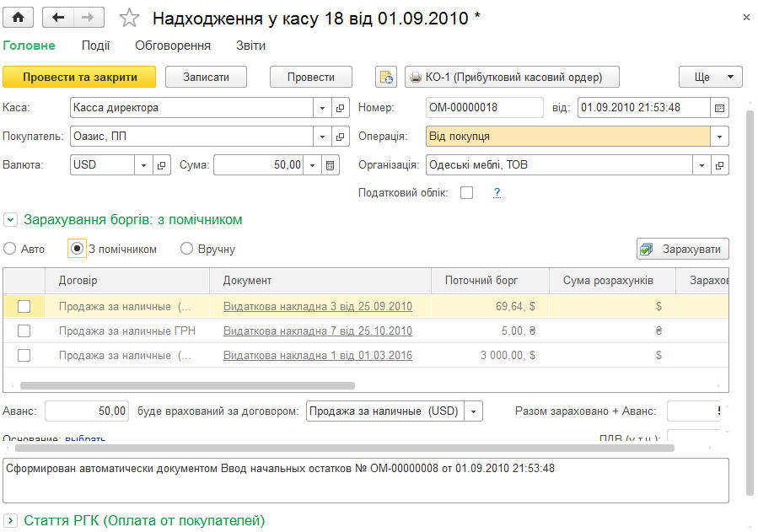Navigate forward with the right arrow

89,18
